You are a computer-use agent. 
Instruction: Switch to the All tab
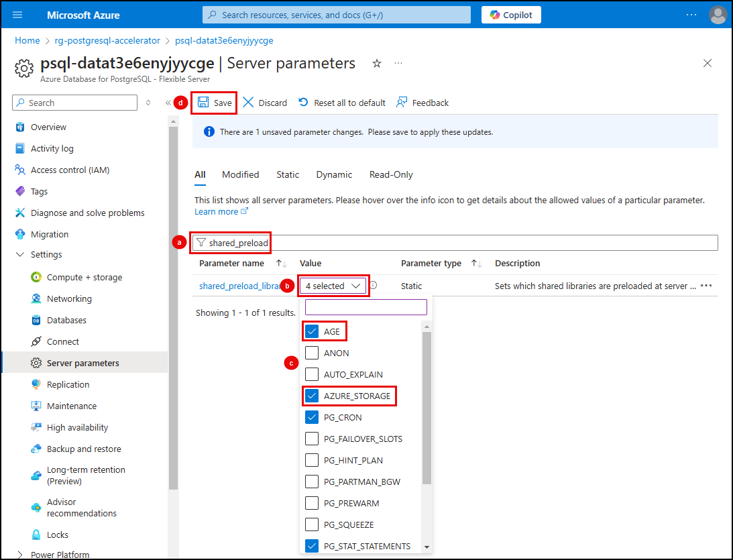[x=200, y=174]
